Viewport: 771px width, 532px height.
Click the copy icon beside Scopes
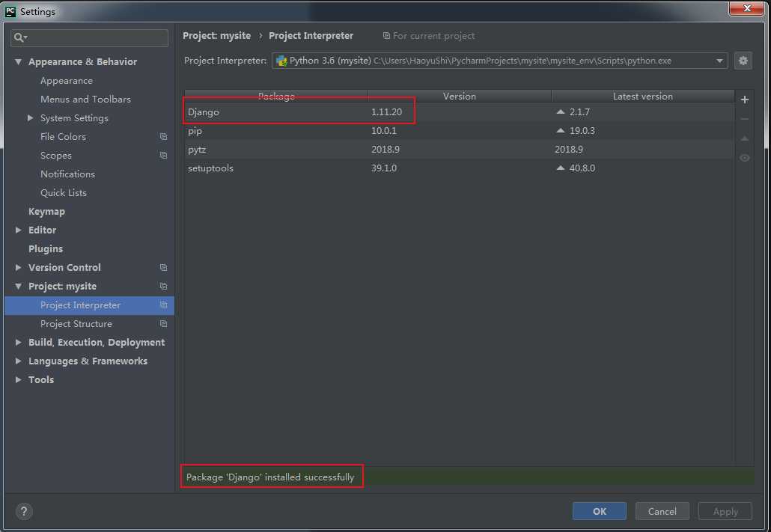point(163,156)
